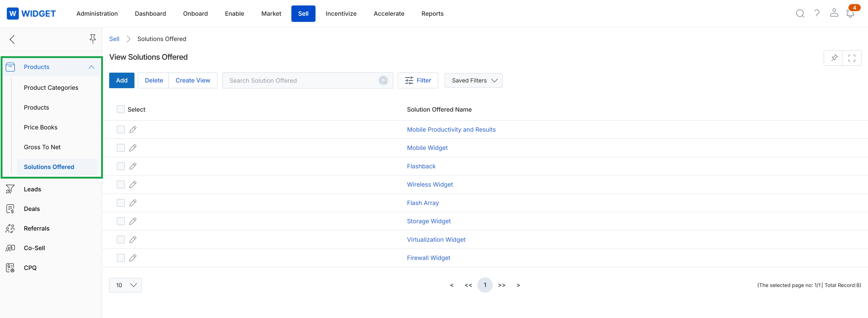This screenshot has height=318, width=868.
Task: Edit Mobile Widget row pencil icon
Action: point(133,148)
